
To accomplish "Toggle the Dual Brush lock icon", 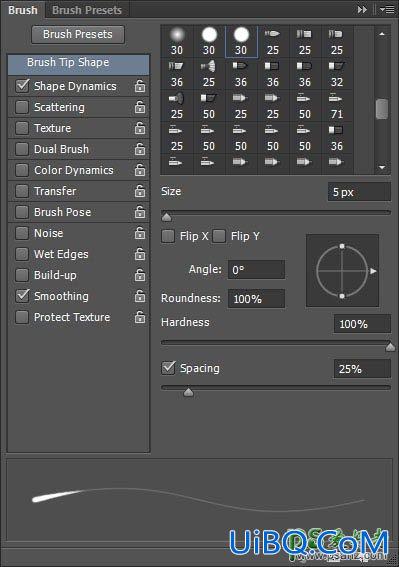I will click(x=140, y=149).
